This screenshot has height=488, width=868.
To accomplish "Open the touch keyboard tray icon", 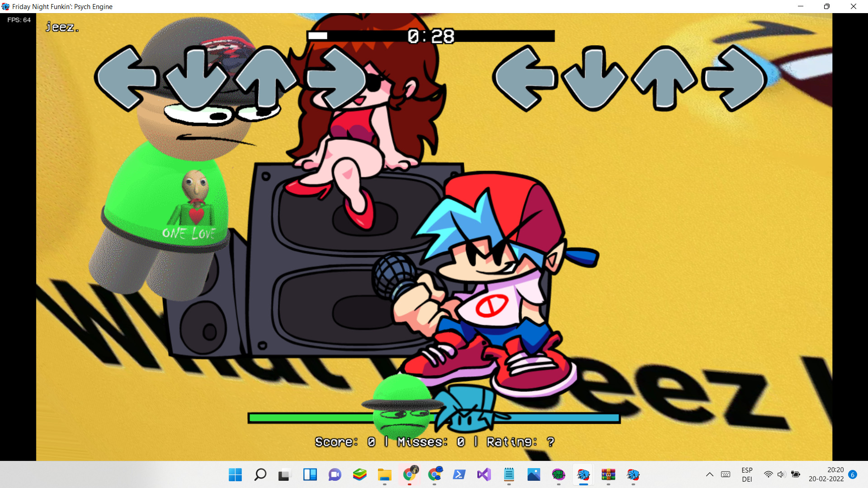I will (726, 474).
